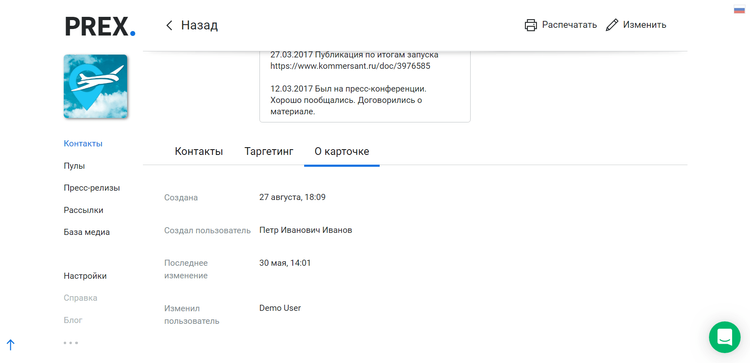Click the Создал пользователь label
Viewport: 750px width, 363px height.
tap(207, 231)
